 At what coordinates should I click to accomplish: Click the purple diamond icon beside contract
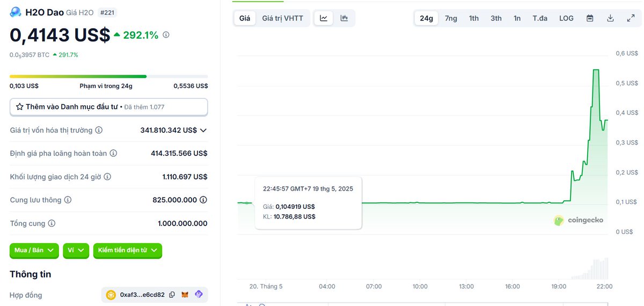(199, 295)
